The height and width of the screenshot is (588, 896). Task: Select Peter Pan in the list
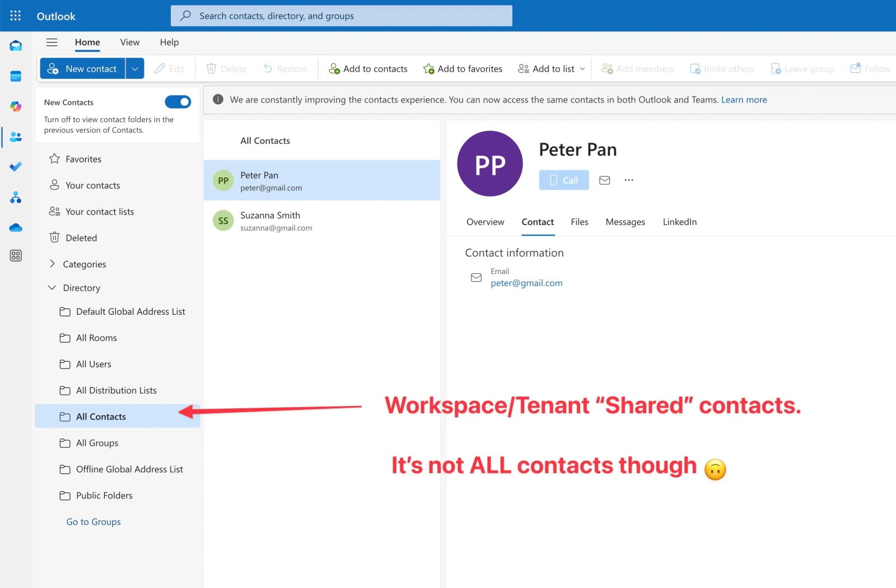pos(322,181)
